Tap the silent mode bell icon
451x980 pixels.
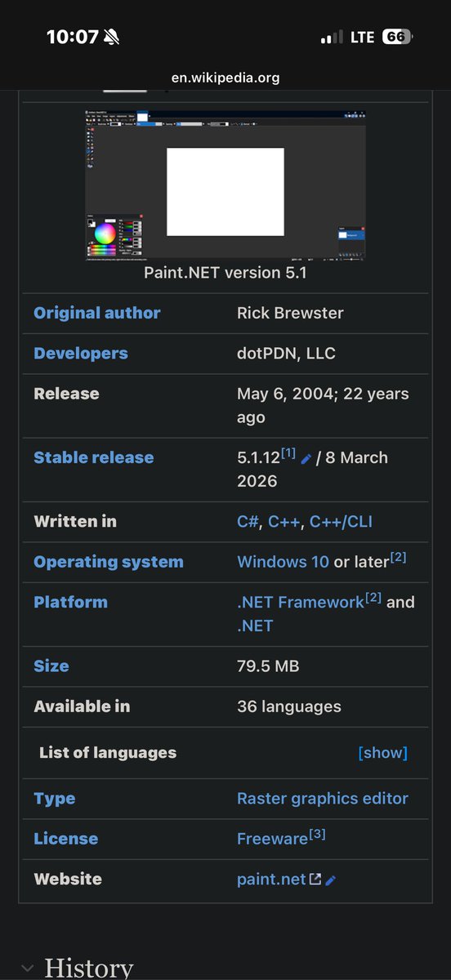coord(111,37)
